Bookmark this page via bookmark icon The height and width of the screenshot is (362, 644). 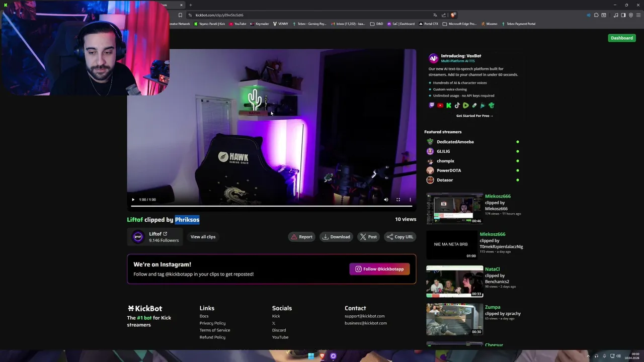(180, 15)
